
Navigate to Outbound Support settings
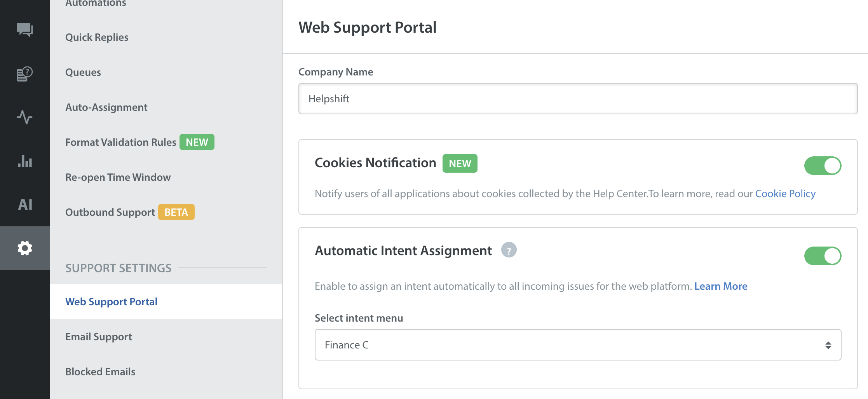[x=110, y=212]
